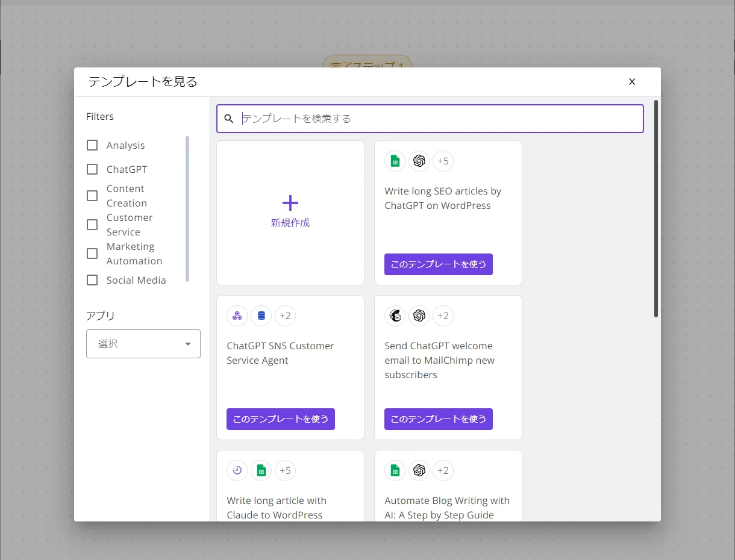
Task: Enable the Analysis filter checkbox
Action: click(92, 145)
